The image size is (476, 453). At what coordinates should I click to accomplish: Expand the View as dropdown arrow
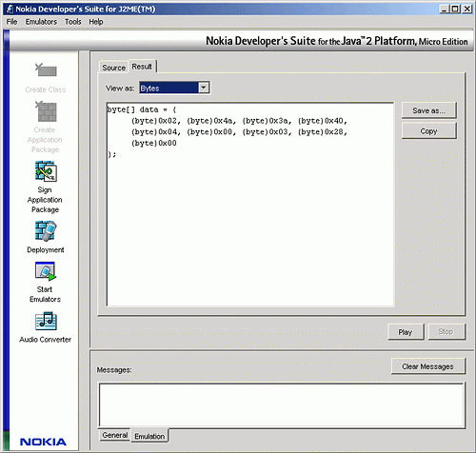click(204, 88)
